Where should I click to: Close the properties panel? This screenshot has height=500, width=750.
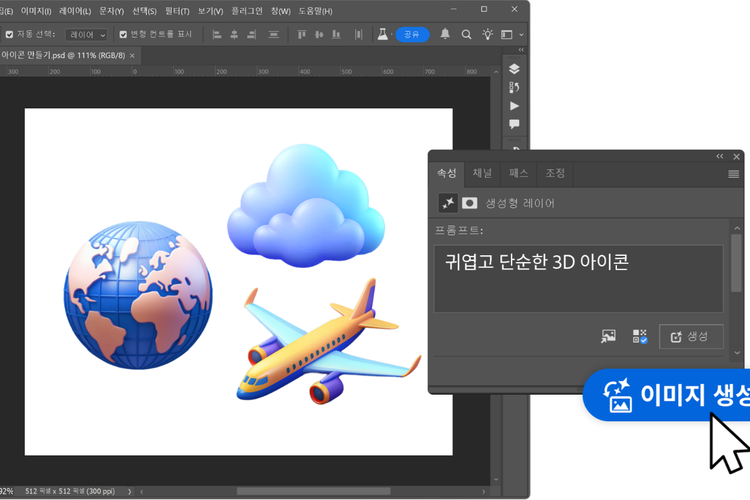tap(736, 156)
